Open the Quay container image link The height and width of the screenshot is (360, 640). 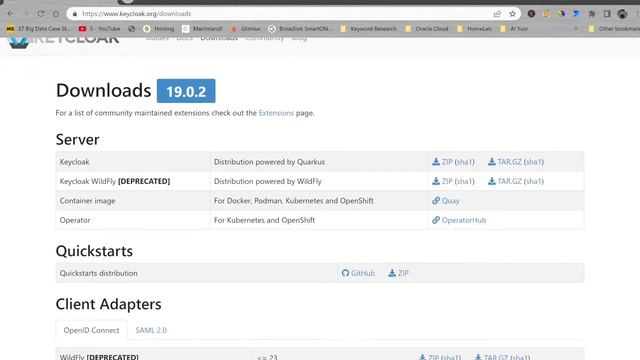446,200
